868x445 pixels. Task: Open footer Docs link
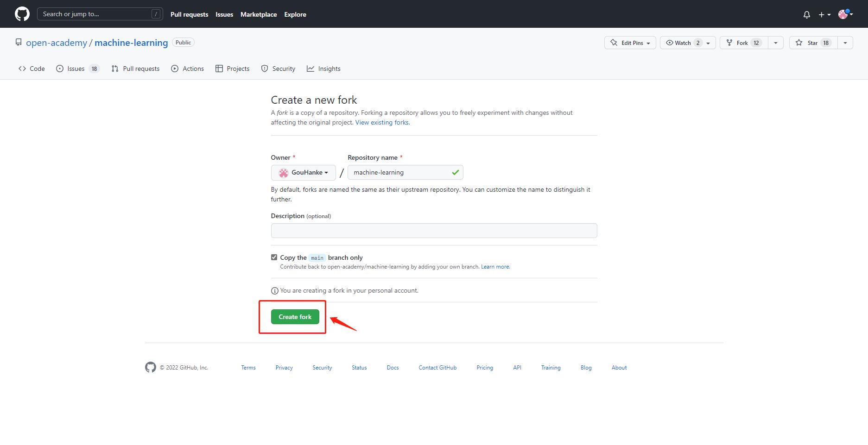pyautogui.click(x=393, y=368)
